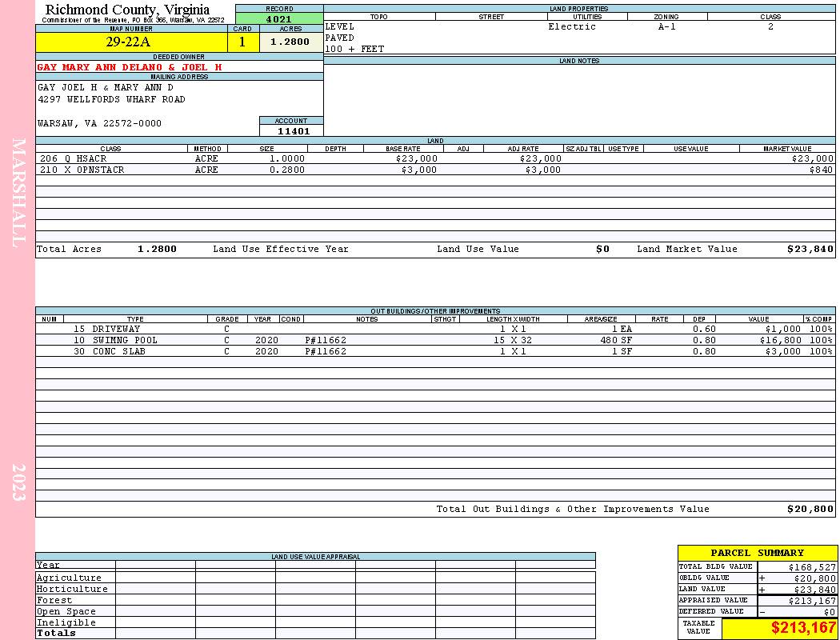Click LAND NOTES section header
840x640 pixels.
[x=579, y=61]
